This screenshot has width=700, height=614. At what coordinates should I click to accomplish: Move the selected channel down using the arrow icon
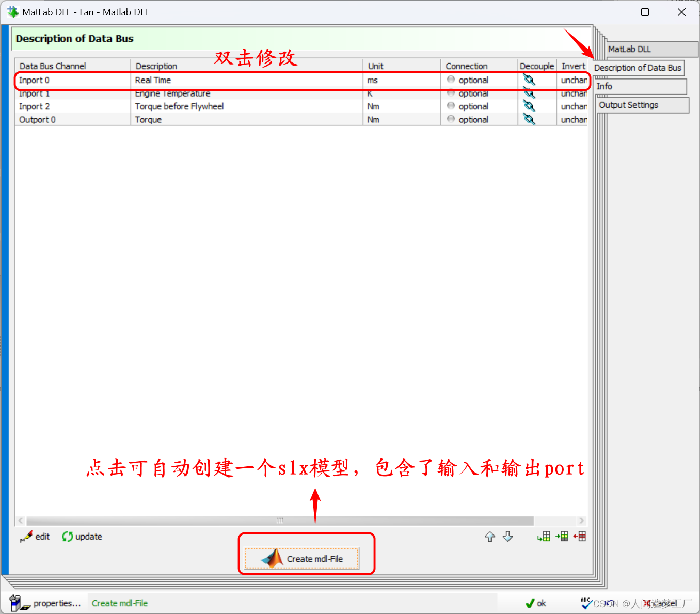click(x=508, y=537)
